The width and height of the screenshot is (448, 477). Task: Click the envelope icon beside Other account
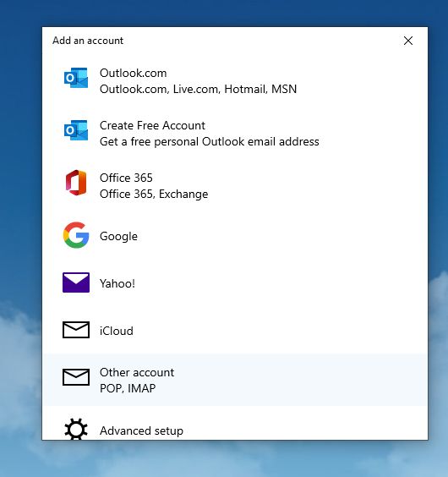click(x=76, y=377)
